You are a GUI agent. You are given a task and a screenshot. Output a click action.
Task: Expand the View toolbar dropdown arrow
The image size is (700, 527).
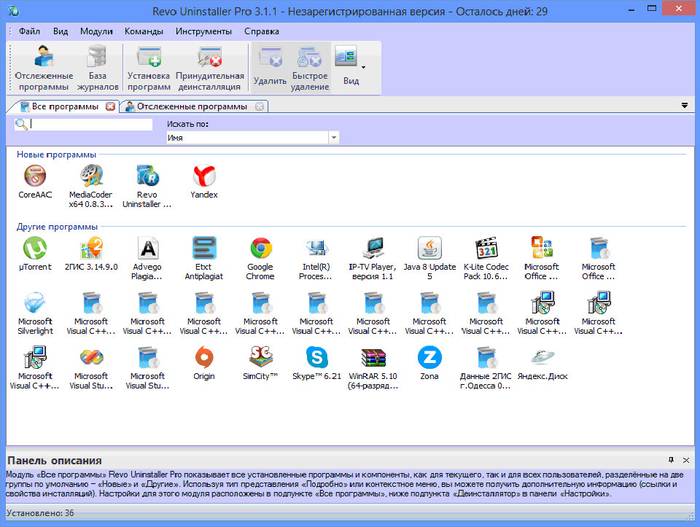362,67
